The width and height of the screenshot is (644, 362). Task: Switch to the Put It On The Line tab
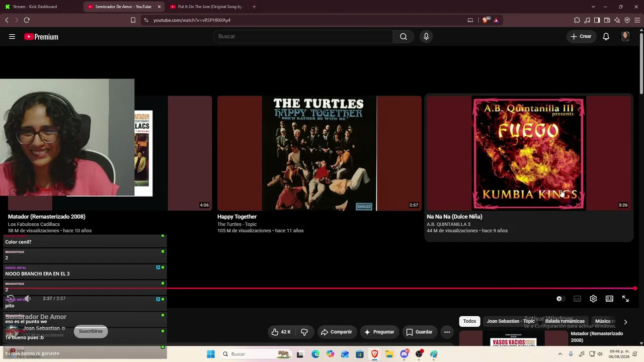coord(206,7)
